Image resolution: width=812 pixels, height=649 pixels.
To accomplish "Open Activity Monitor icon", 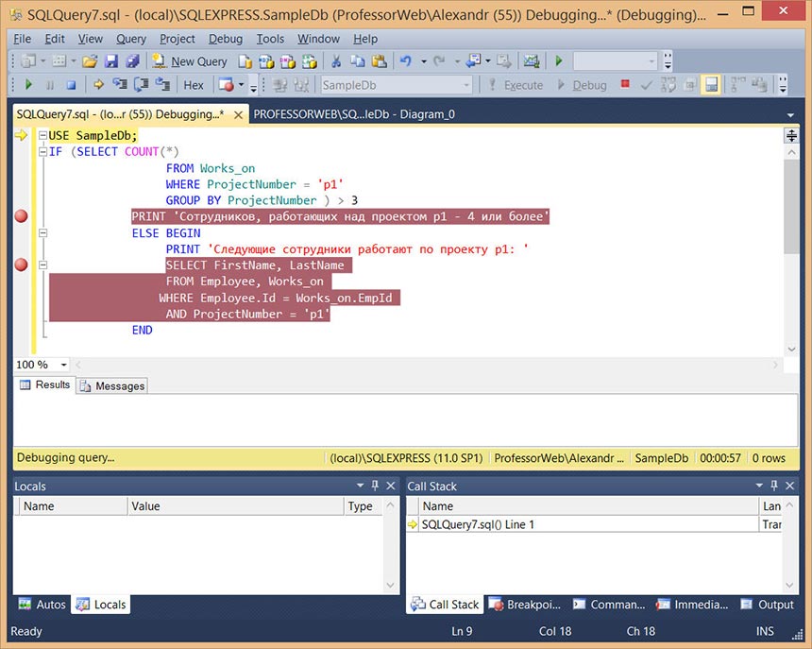I will coord(532,61).
